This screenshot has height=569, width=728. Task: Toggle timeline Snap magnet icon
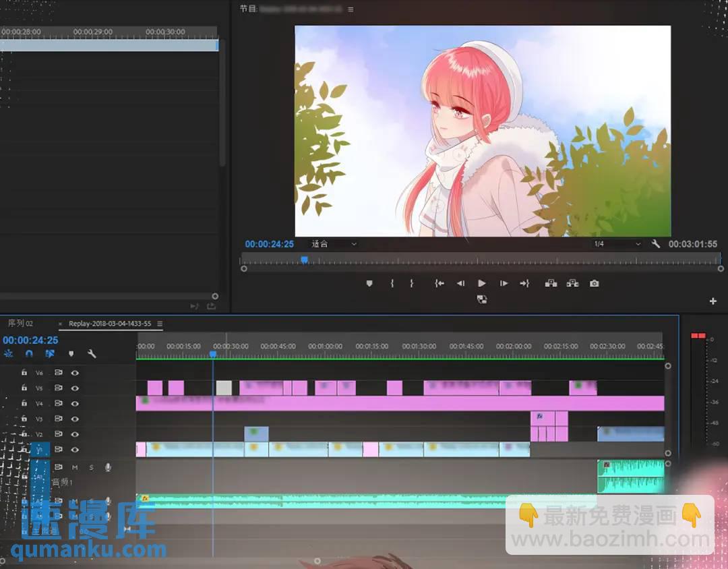(29, 353)
